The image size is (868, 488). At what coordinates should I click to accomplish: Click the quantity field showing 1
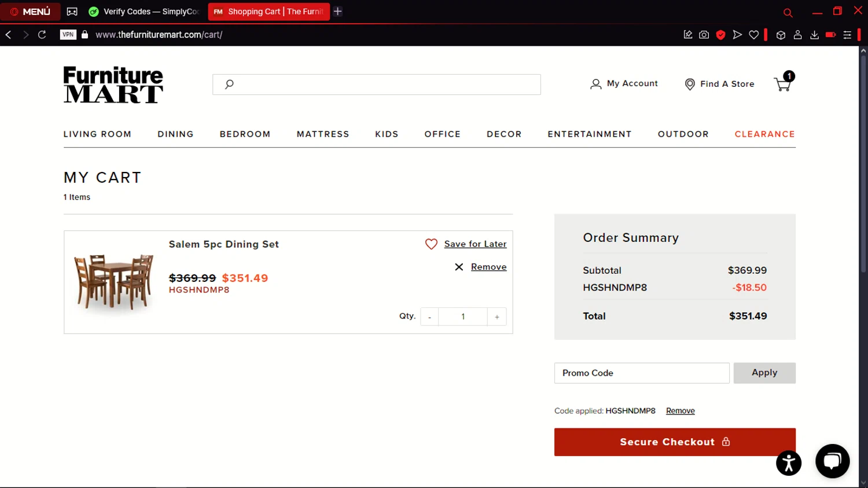(463, 317)
